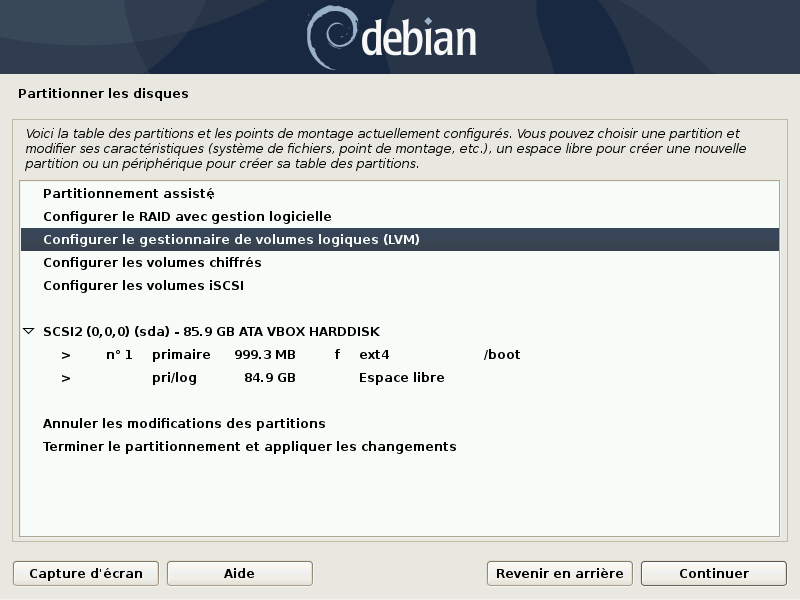Open Configurer les volumes chiffrés
Image resolution: width=800 pixels, height=600 pixels.
pyautogui.click(x=152, y=263)
